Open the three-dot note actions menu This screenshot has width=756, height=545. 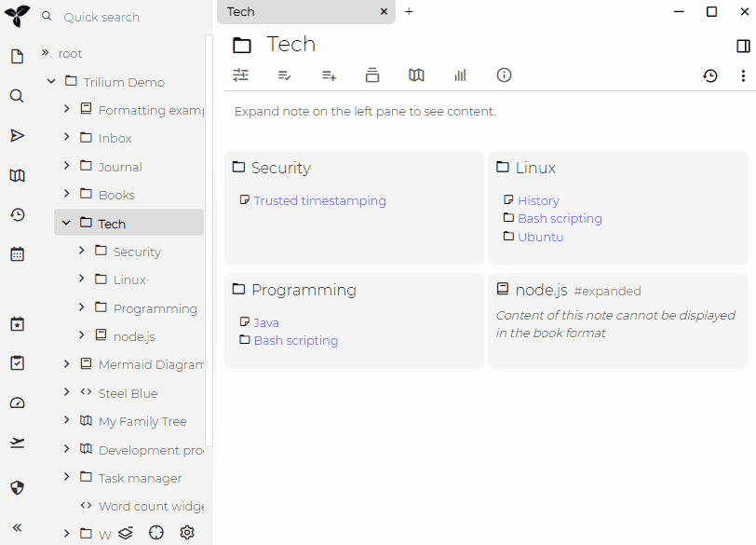pos(743,75)
